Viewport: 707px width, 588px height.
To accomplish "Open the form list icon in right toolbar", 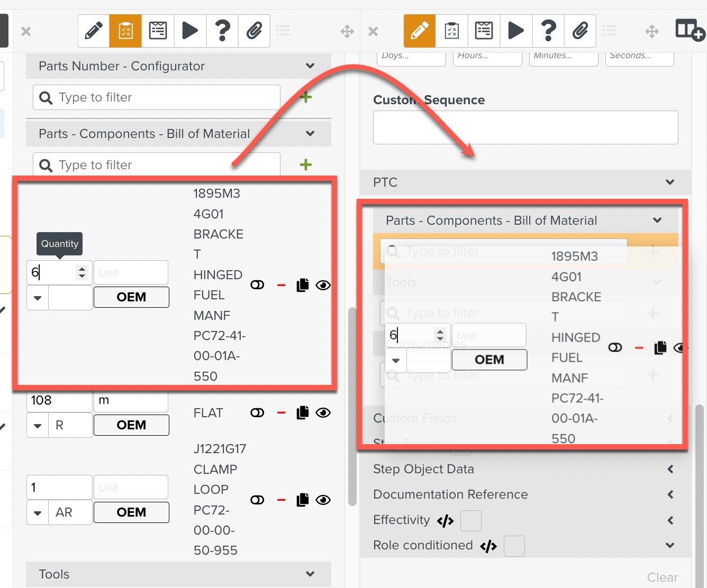I will click(484, 31).
